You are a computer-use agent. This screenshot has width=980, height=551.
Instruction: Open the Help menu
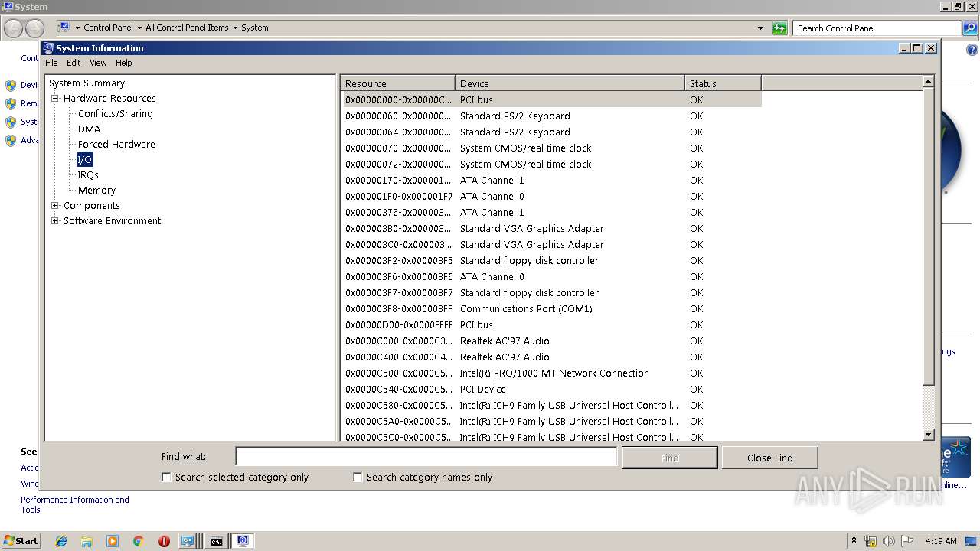123,63
